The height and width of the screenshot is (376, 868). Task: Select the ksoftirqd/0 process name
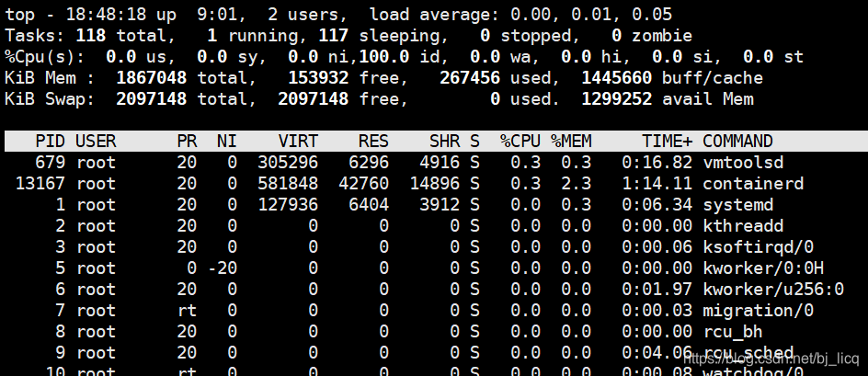(x=759, y=247)
